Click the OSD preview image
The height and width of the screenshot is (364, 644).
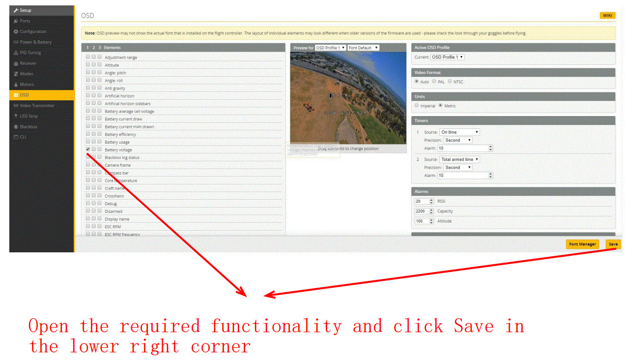pyautogui.click(x=348, y=97)
